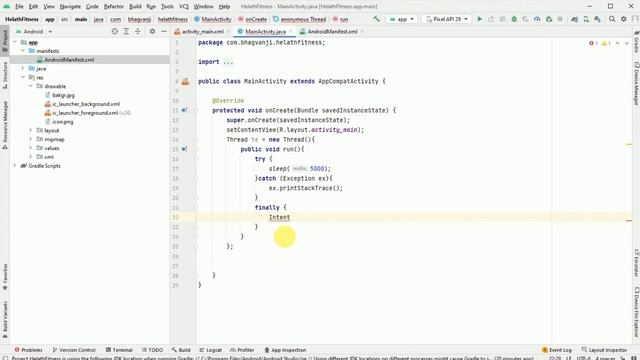
Task: Close the MainActivity.java tab
Action: pos(290,31)
